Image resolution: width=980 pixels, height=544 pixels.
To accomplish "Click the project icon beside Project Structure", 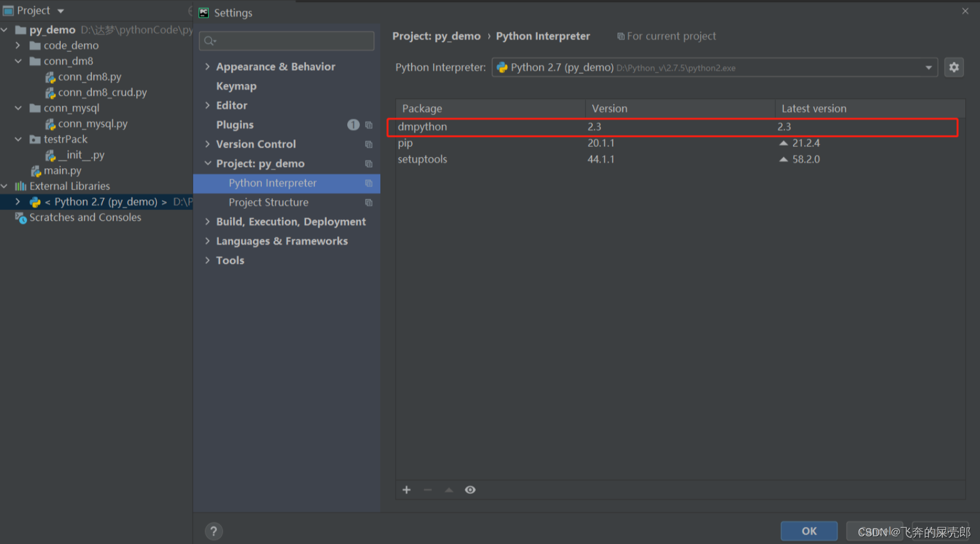I will click(369, 202).
